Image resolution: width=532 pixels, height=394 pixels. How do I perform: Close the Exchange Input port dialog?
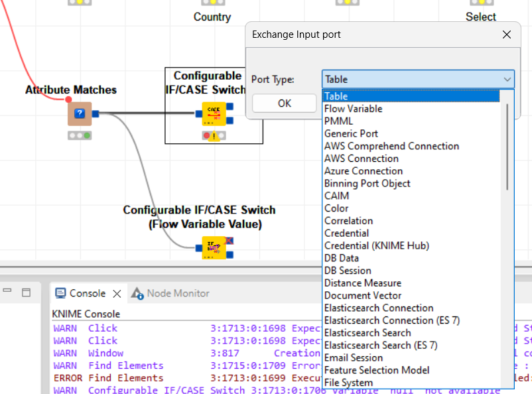point(507,34)
